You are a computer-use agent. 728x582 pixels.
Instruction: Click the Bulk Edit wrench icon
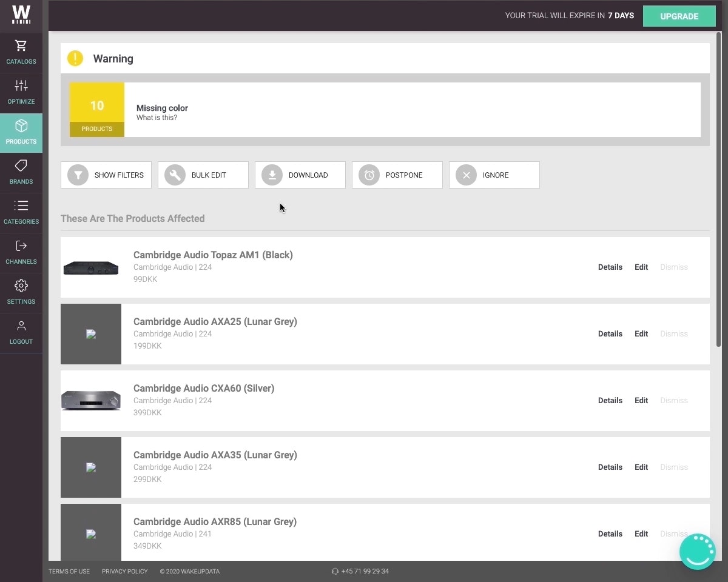(x=175, y=175)
